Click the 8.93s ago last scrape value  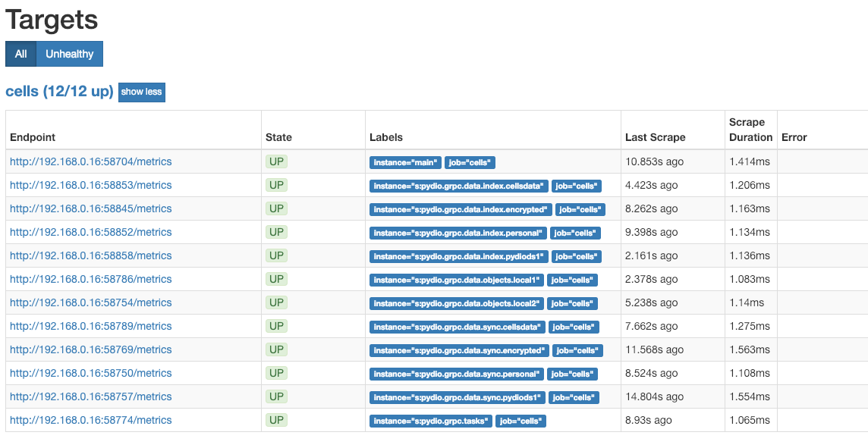(x=649, y=421)
